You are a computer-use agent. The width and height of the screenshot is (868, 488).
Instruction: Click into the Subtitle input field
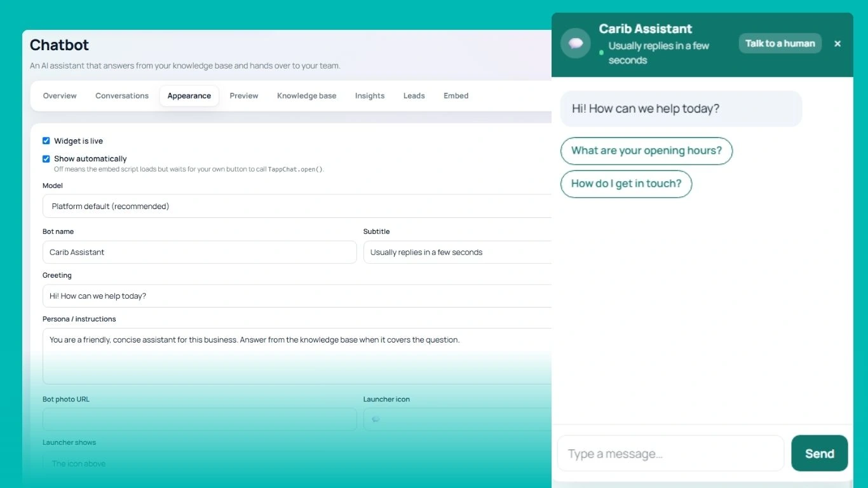(458, 252)
